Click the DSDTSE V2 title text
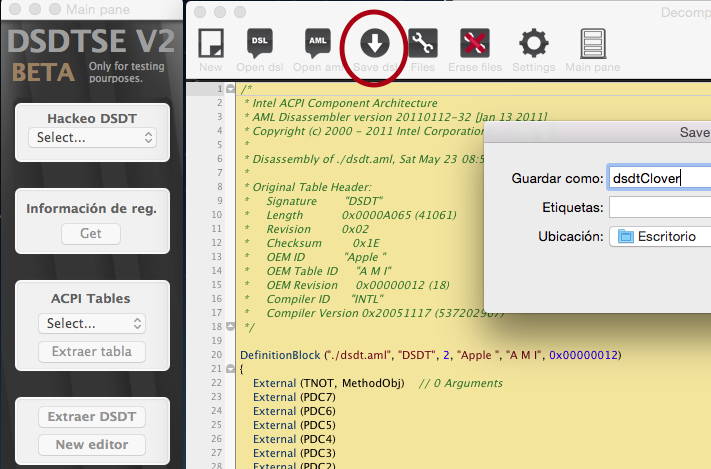The image size is (711, 469). (91, 41)
